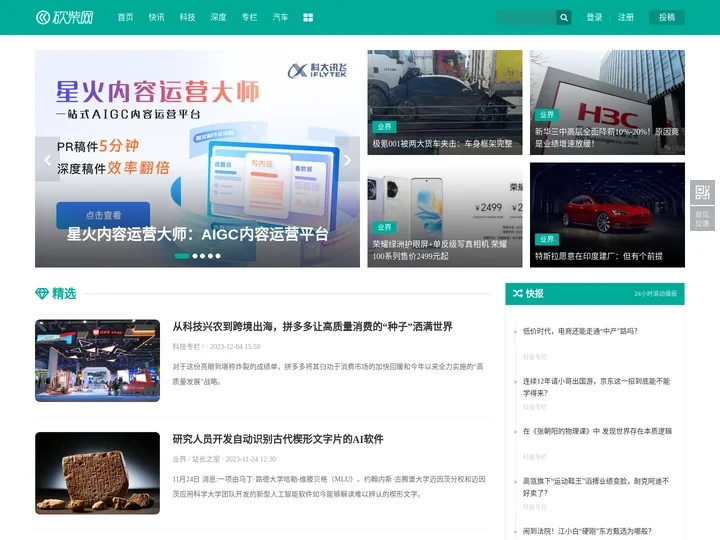This screenshot has height=540, width=720.
Task: Open 快报 item 闹到法院！江小白"硬刚"东方甄选
Action: [x=587, y=531]
